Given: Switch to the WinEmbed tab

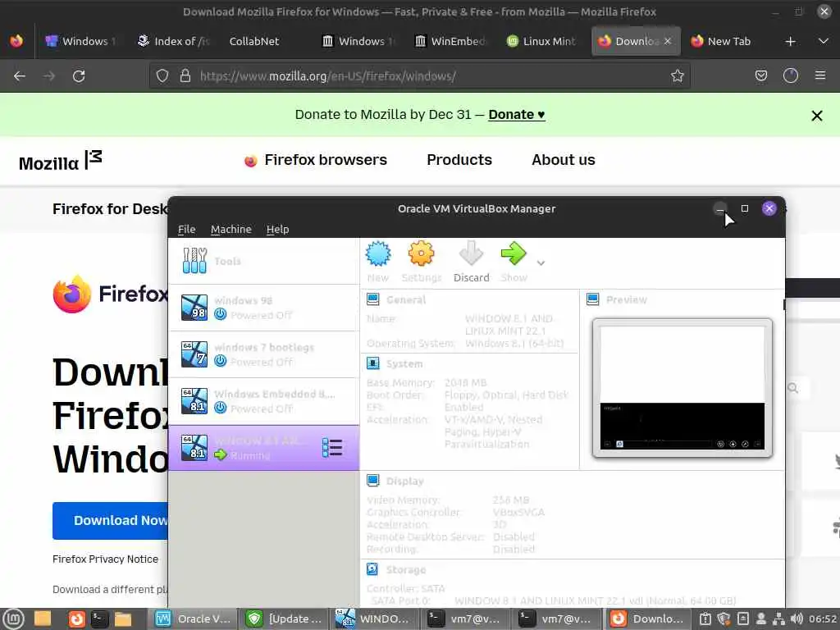Looking at the screenshot, I should pyautogui.click(x=450, y=41).
